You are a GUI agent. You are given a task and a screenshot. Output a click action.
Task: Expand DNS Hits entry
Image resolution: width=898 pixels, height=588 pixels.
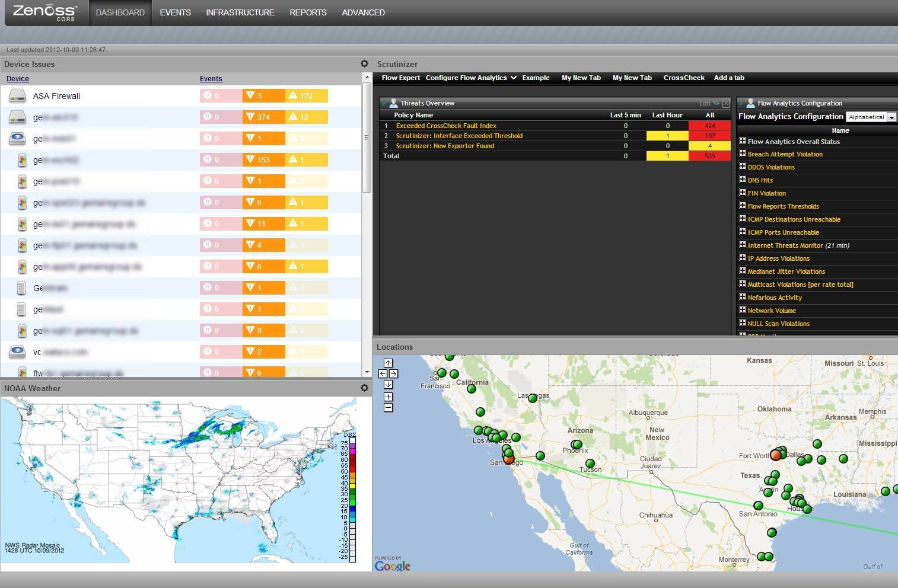click(x=742, y=179)
